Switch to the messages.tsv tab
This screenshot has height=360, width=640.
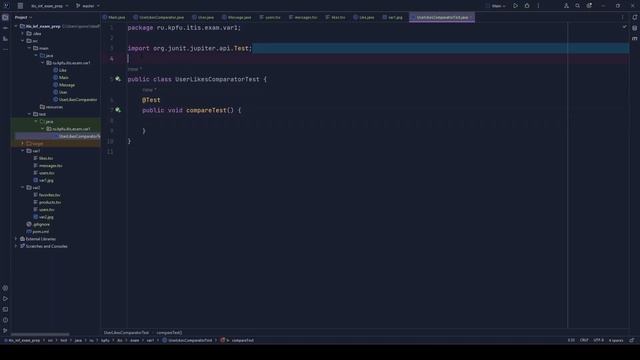coord(303,17)
